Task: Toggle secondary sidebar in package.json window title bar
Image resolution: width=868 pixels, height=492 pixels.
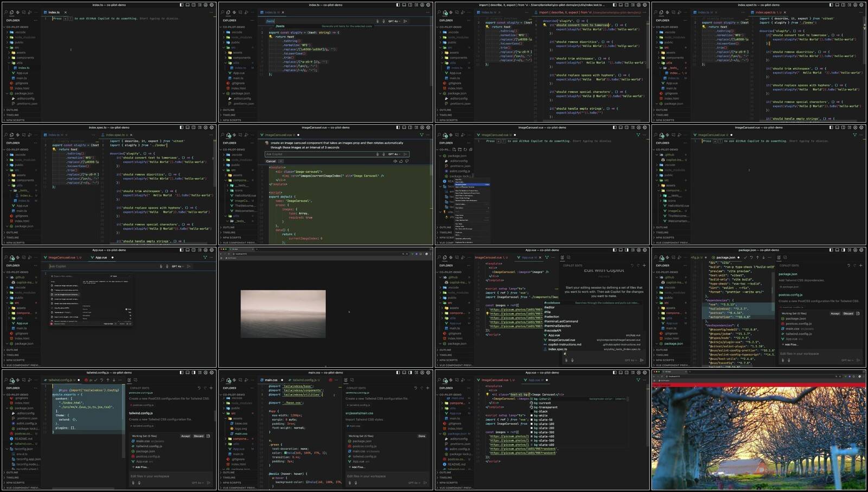Action: coord(843,250)
